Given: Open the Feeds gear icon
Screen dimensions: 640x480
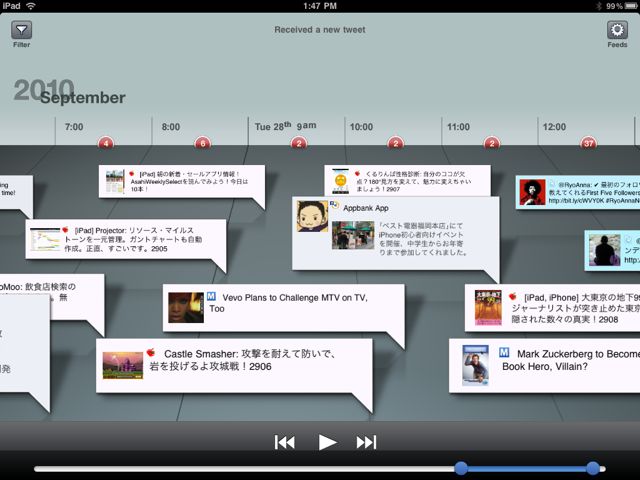Looking at the screenshot, I should [x=617, y=30].
